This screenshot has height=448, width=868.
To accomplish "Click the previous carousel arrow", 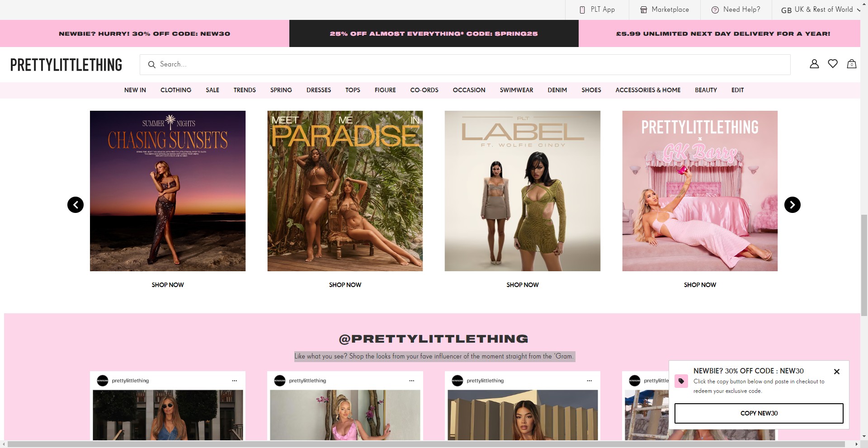I will (75, 205).
